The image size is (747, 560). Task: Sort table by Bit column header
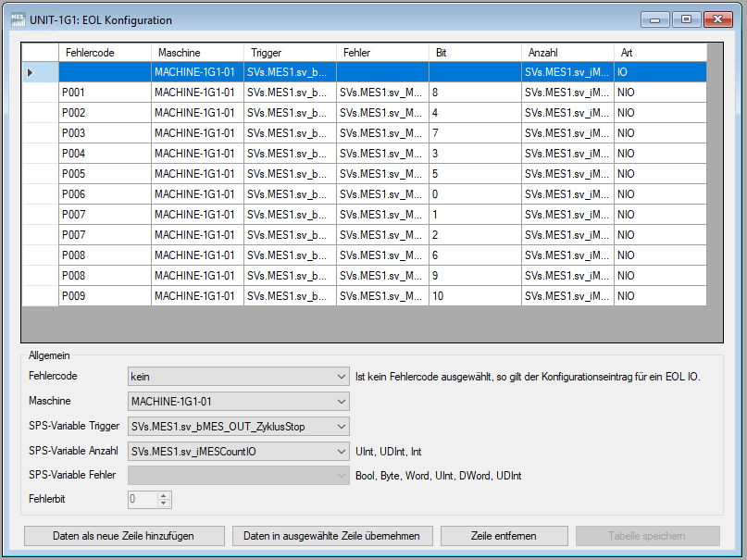point(475,53)
